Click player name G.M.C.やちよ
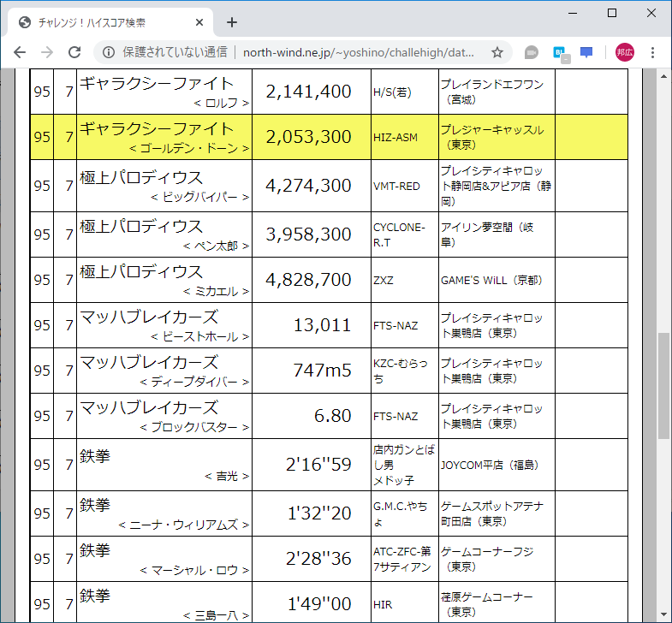The width and height of the screenshot is (672, 623). 401,513
